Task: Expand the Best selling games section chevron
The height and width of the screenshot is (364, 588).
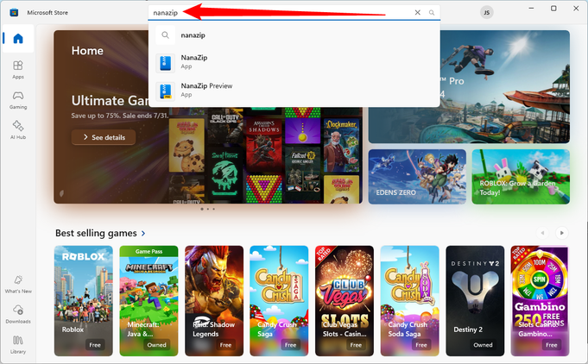Action: (143, 233)
